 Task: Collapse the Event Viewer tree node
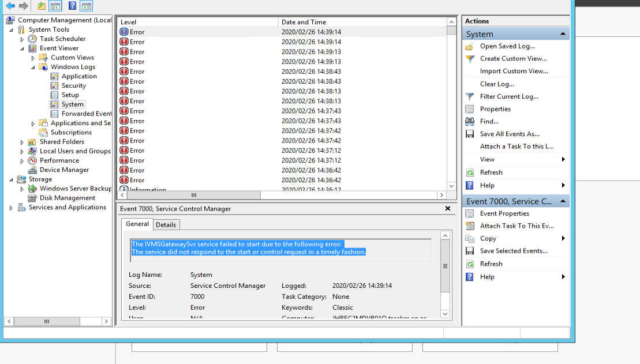point(22,48)
